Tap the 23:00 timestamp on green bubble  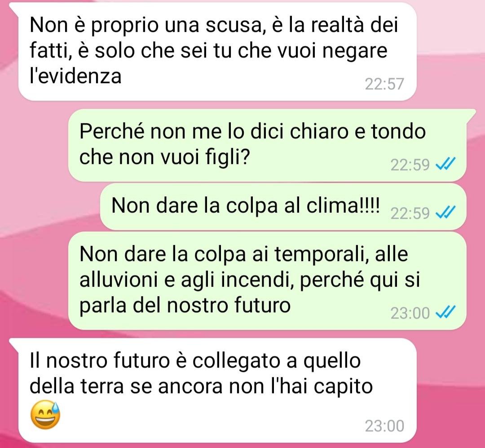click(x=410, y=313)
